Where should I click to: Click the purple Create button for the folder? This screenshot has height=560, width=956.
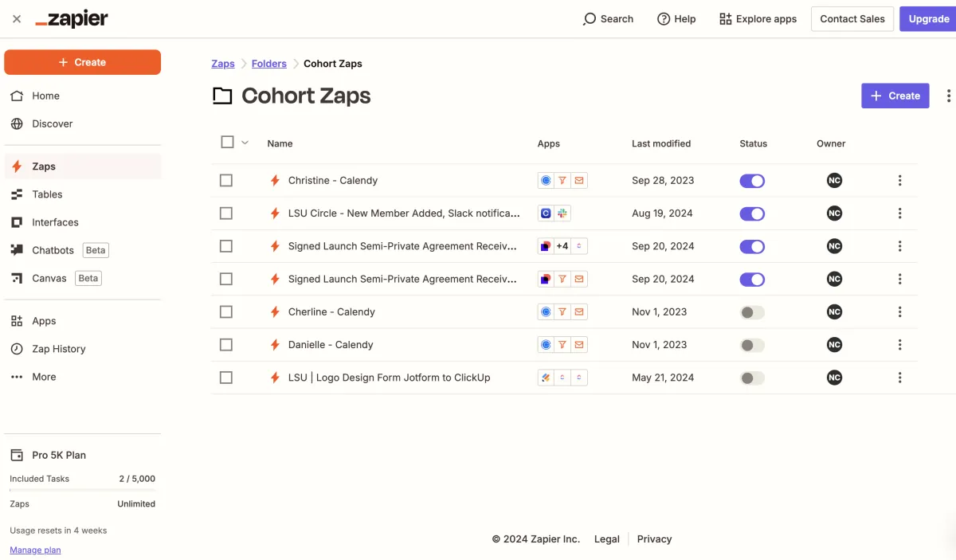[x=895, y=96]
